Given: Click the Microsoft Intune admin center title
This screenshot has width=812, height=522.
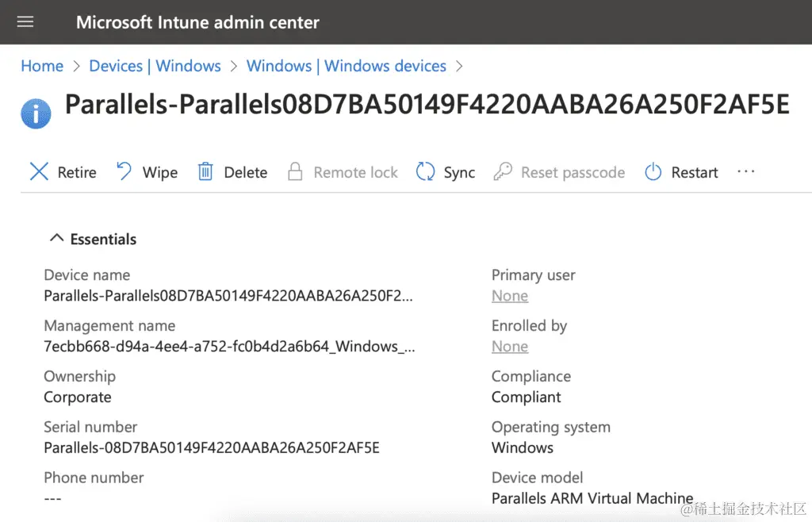Looking at the screenshot, I should coord(197,22).
